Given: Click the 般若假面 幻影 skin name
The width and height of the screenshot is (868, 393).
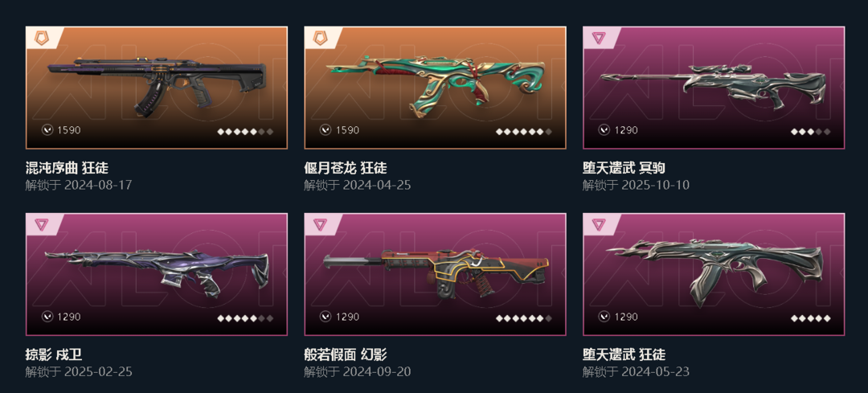Looking at the screenshot, I should coord(346,354).
